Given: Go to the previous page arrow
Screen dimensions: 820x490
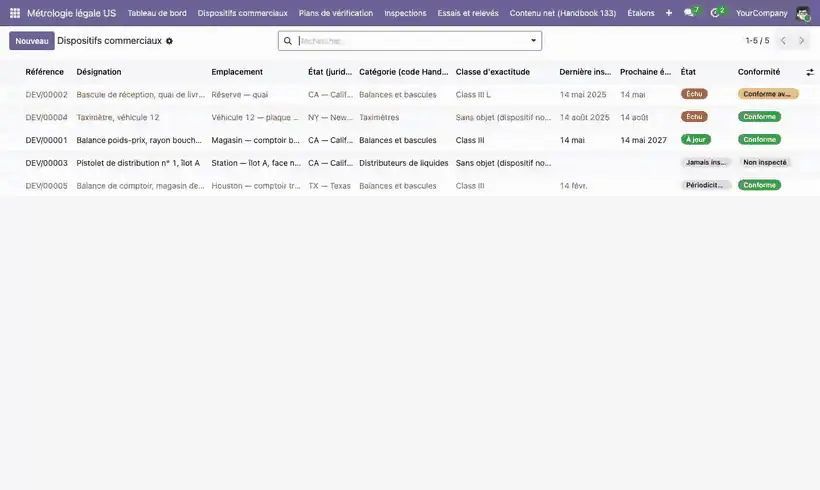Looking at the screenshot, I should [x=783, y=41].
